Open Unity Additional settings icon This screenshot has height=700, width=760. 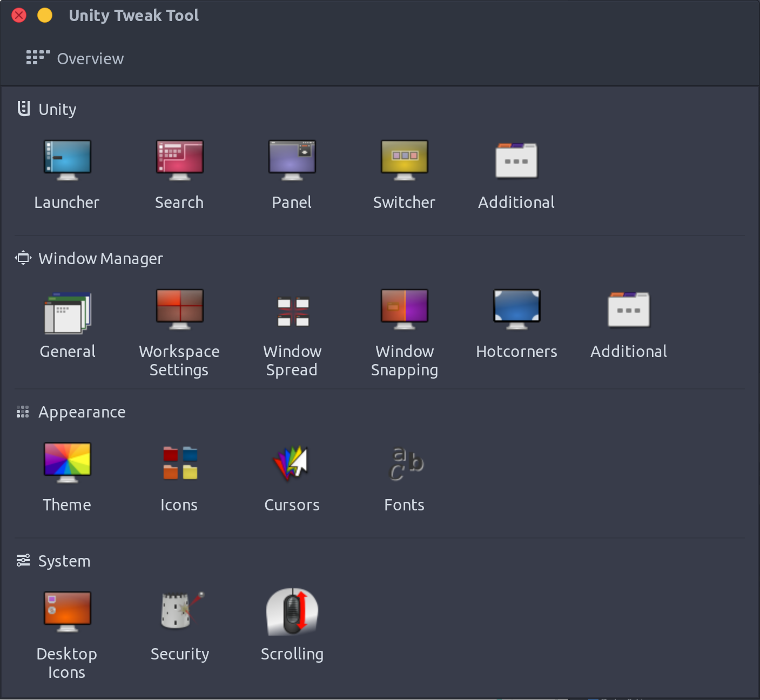(516, 161)
